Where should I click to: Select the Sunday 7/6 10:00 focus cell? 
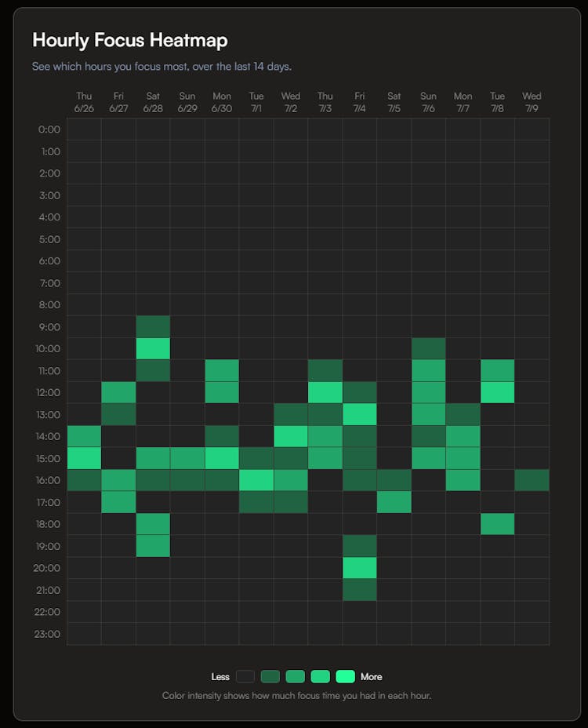click(428, 348)
